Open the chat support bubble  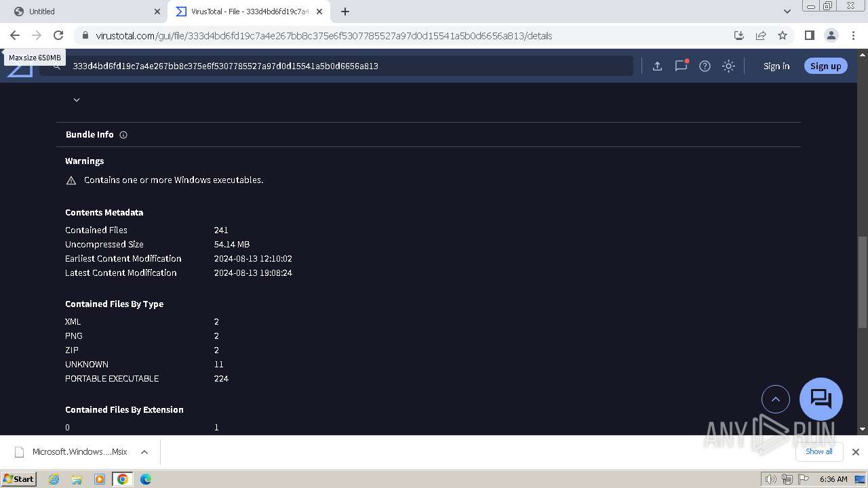pos(821,399)
